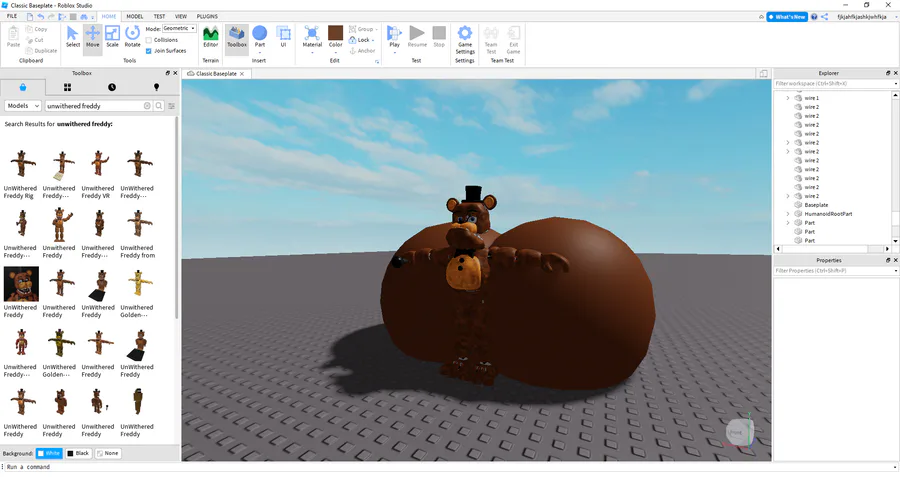Open the UI insert tool

(283, 36)
